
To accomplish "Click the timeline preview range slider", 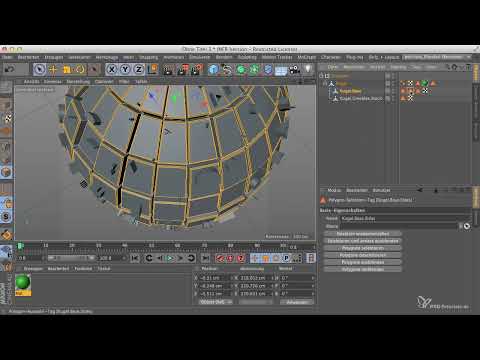I will (71, 258).
